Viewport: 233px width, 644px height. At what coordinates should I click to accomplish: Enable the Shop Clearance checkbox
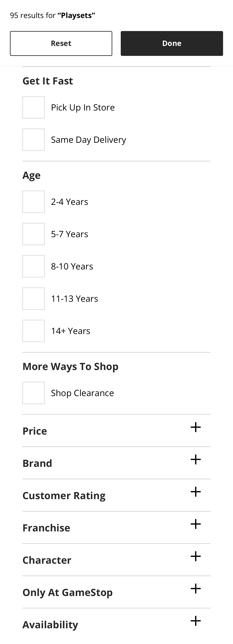(34, 393)
